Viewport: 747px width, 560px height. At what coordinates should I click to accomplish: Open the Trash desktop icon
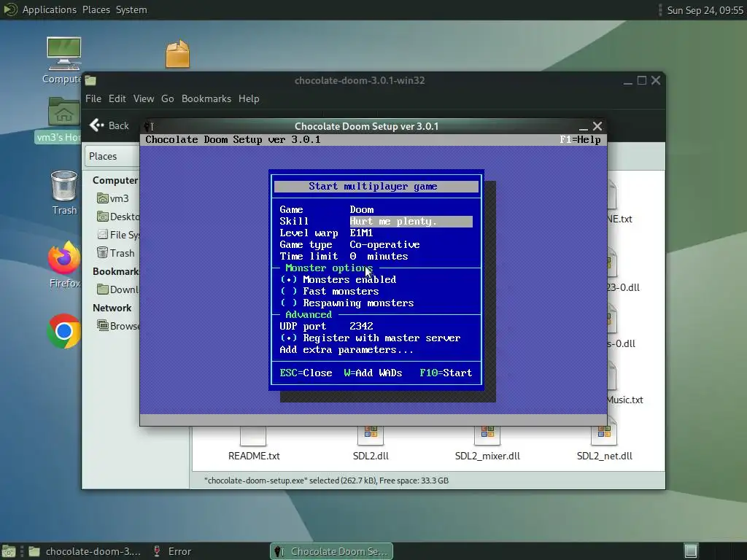64,186
